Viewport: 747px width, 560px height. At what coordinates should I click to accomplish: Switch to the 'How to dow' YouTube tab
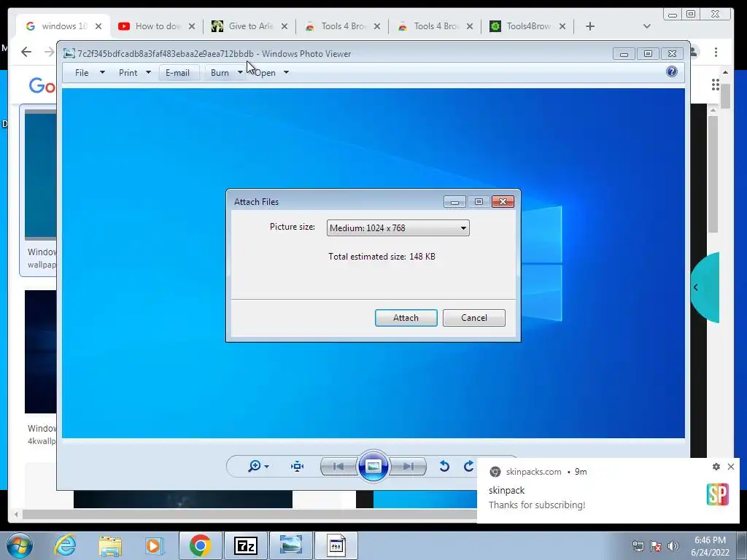tap(156, 26)
